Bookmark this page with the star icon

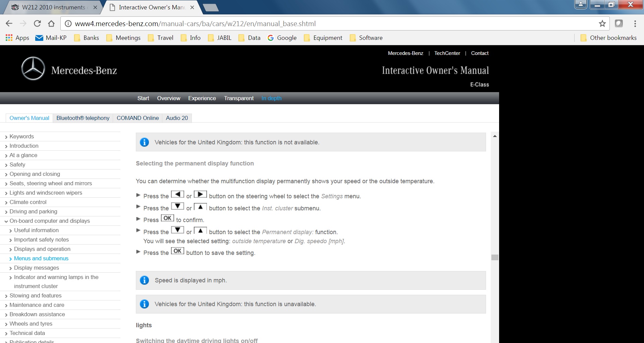pos(602,23)
